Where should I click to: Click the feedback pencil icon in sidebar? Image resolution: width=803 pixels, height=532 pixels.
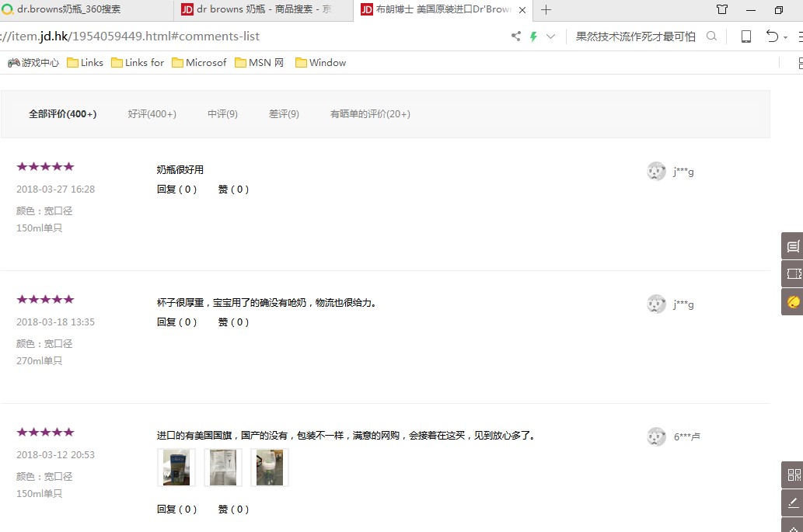tap(793, 502)
